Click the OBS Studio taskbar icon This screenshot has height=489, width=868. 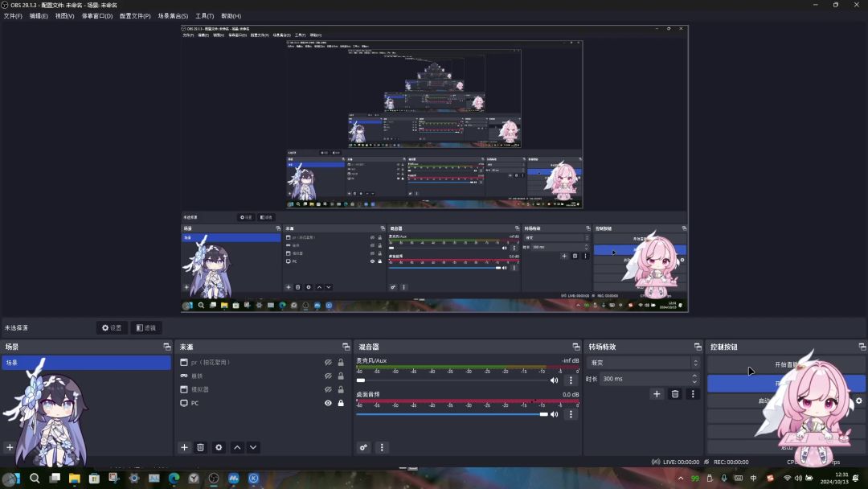pyautogui.click(x=214, y=479)
